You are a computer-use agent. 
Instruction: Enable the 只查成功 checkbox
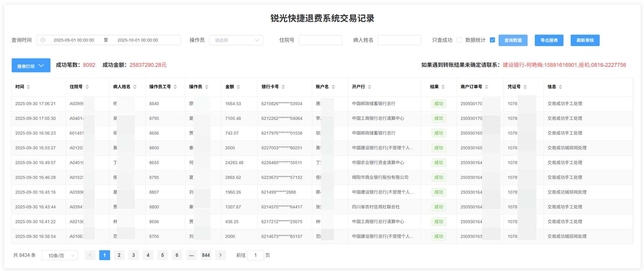(459, 40)
